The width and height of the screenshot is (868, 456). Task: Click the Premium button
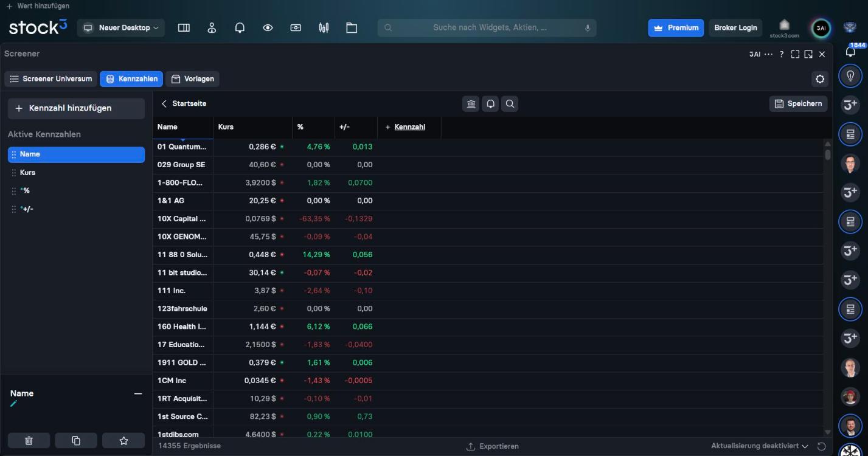click(x=676, y=27)
